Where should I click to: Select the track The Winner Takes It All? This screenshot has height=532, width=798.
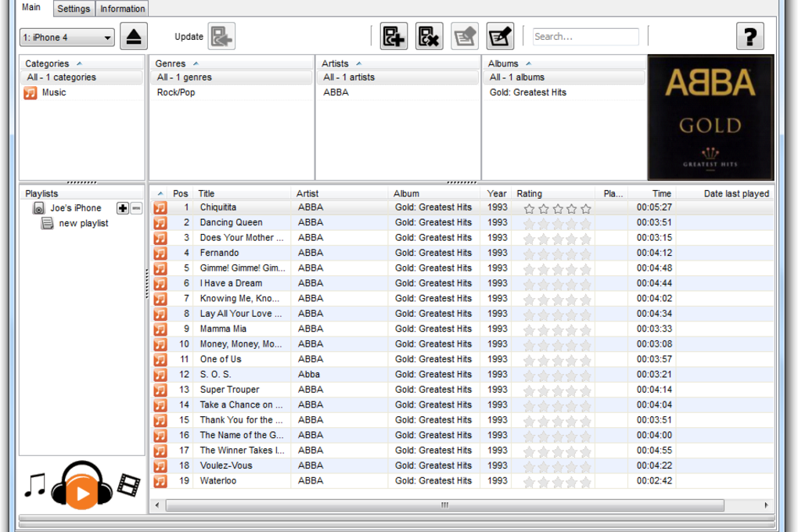[x=243, y=451]
